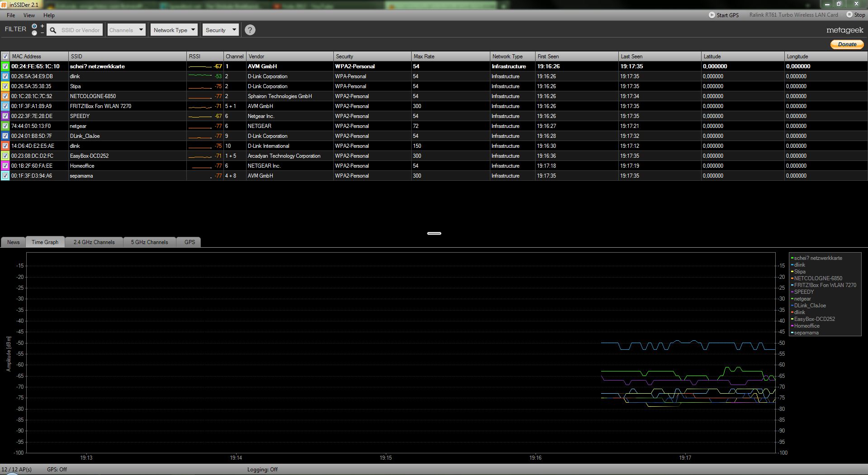
Task: Switch to the 5 GHz Channels tab
Action: 149,242
